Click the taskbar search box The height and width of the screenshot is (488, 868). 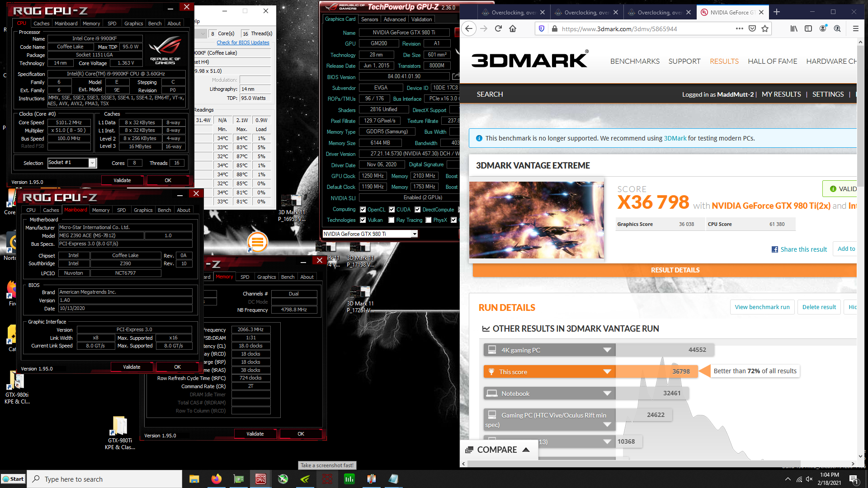[105, 479]
